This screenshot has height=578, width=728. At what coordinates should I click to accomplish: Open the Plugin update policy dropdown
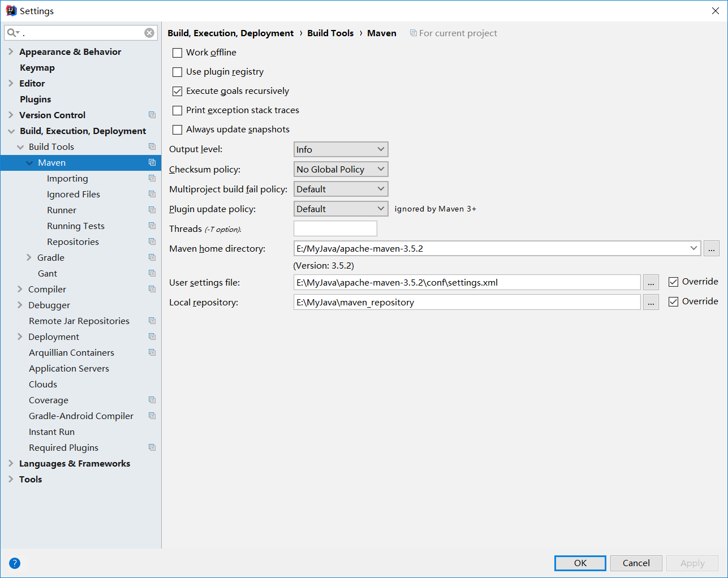click(341, 209)
